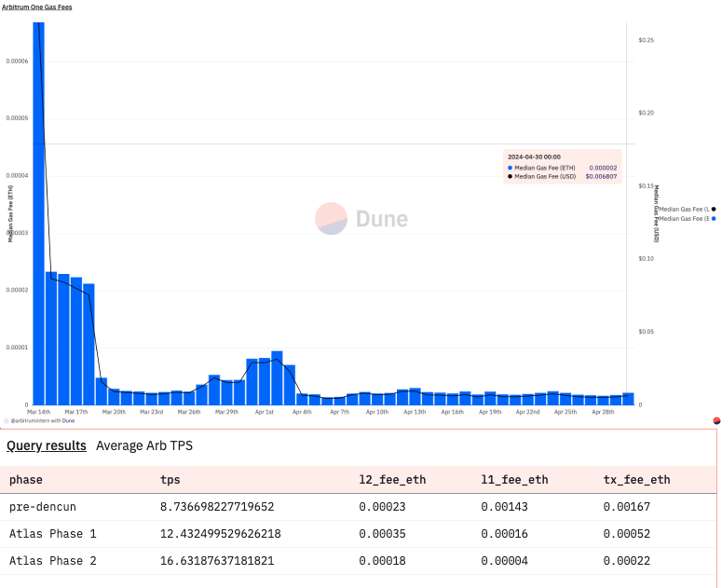
Task: Click the tooltip date 2024-04-30 00:00
Action: pyautogui.click(x=534, y=157)
